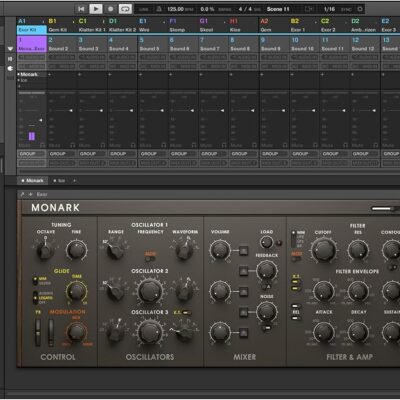Add a plug-in with the plus in Sound 10 column
This screenshot has width=400, height=400.
292,74
